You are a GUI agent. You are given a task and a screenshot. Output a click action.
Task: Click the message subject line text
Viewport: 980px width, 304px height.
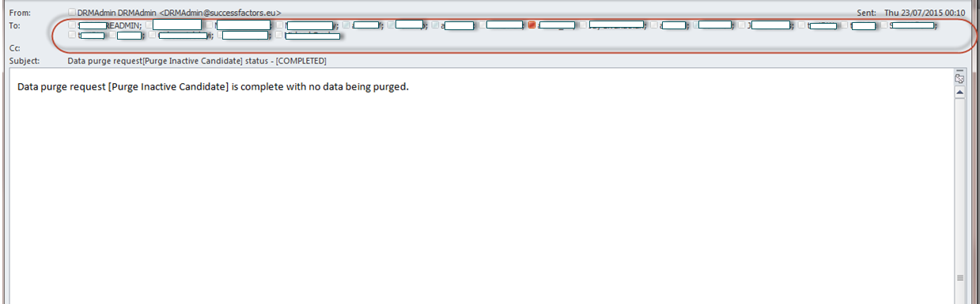point(197,60)
